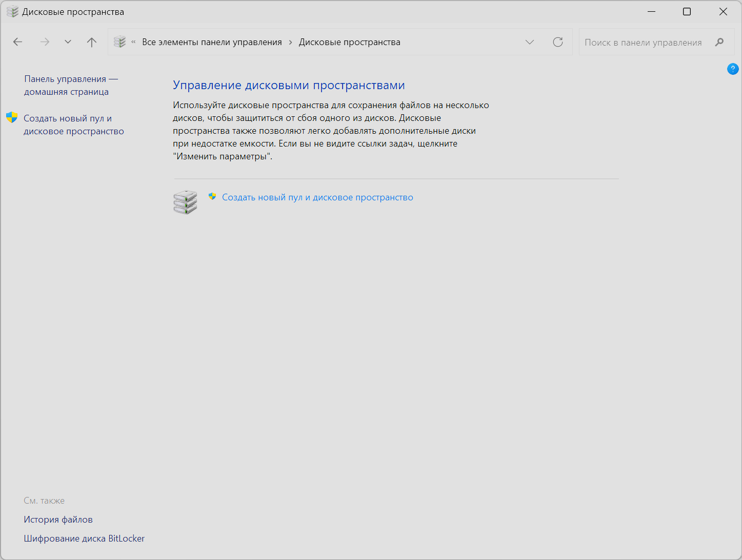Click the up-one-level arrow button
Image resolution: width=742 pixels, height=560 pixels.
(92, 42)
